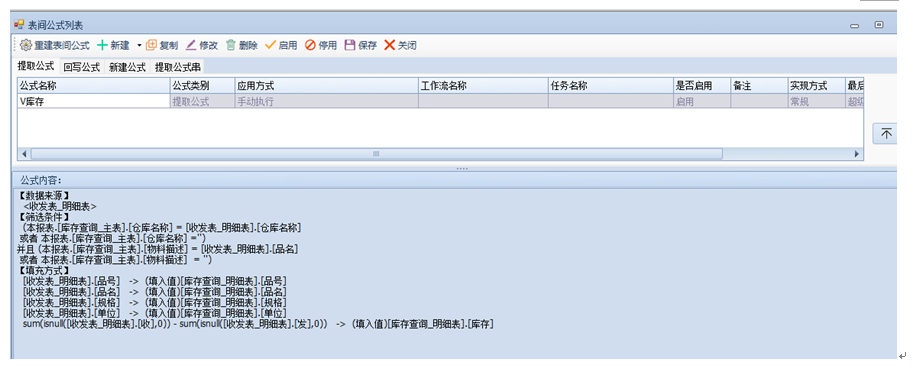Screen dimensions: 913x373
Task: Click the scrollbar right arrow in formula table
Action: point(857,154)
